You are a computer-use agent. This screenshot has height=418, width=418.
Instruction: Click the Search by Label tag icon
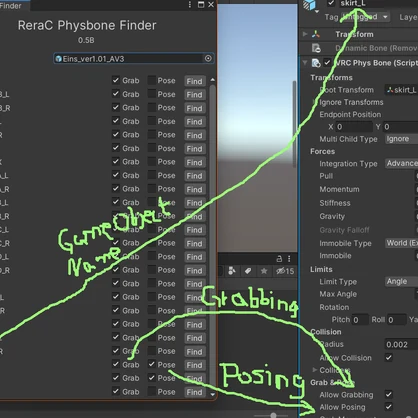pyautogui.click(x=248, y=271)
